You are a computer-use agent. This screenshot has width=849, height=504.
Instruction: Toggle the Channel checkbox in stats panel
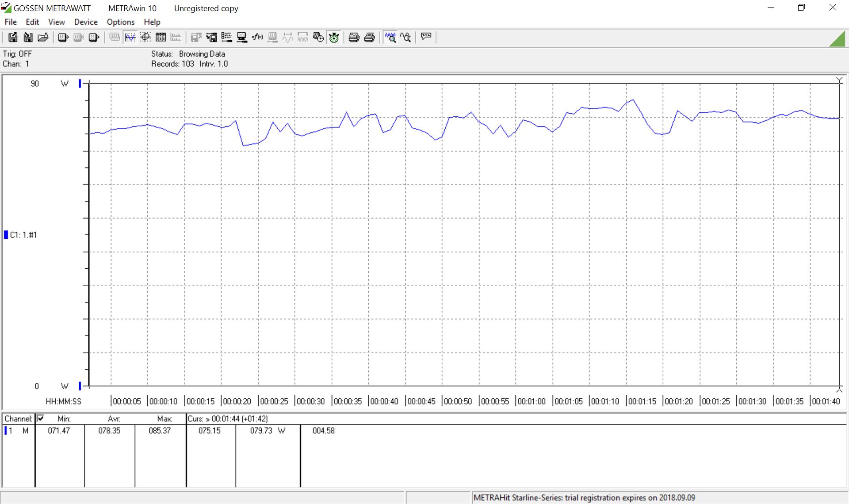41,418
